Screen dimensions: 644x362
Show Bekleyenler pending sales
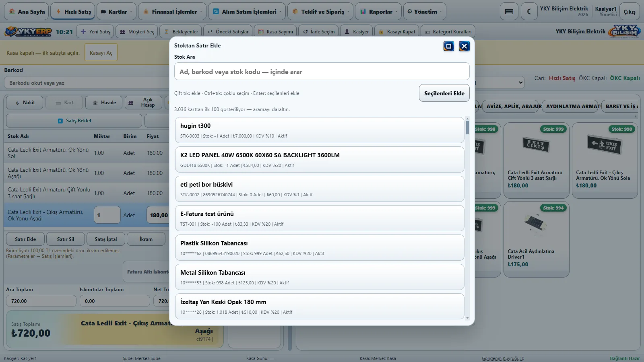tap(181, 31)
